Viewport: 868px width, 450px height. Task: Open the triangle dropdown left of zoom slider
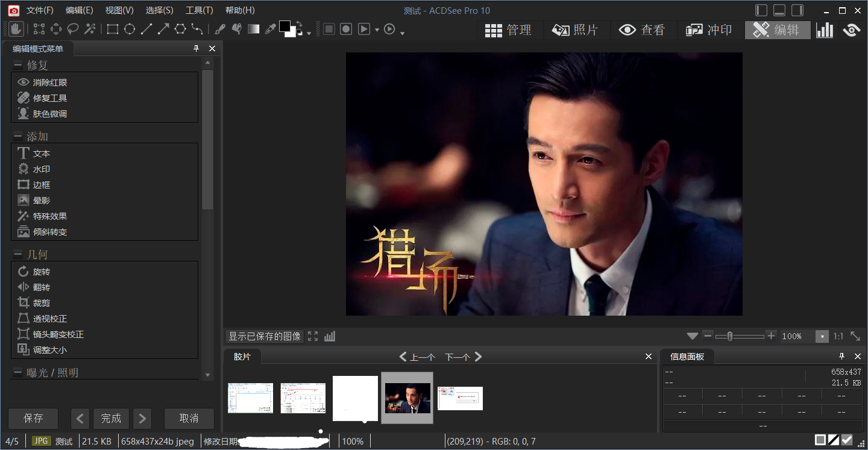click(693, 336)
